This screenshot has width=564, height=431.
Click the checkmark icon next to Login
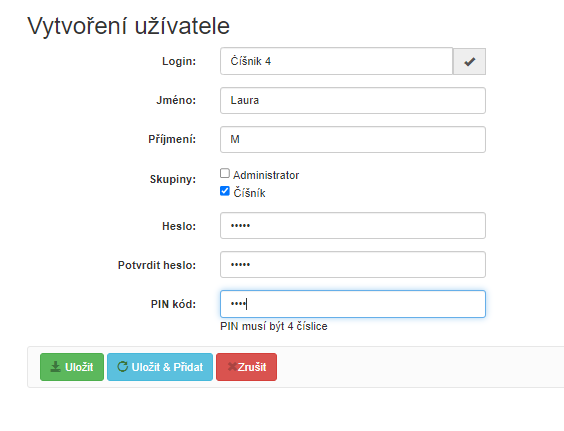tap(469, 62)
